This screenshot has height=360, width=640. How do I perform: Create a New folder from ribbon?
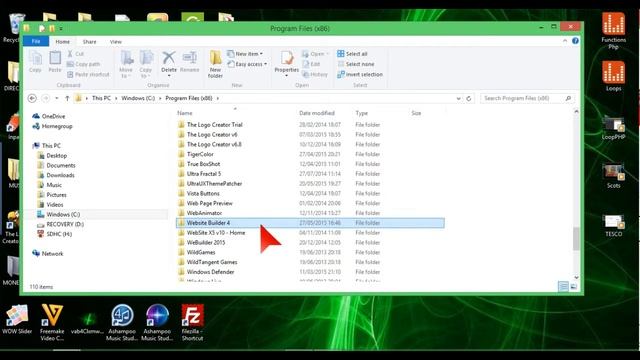215,64
